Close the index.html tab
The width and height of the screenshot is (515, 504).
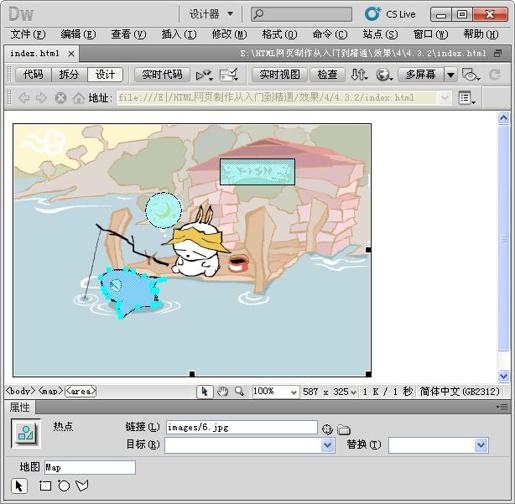71,54
